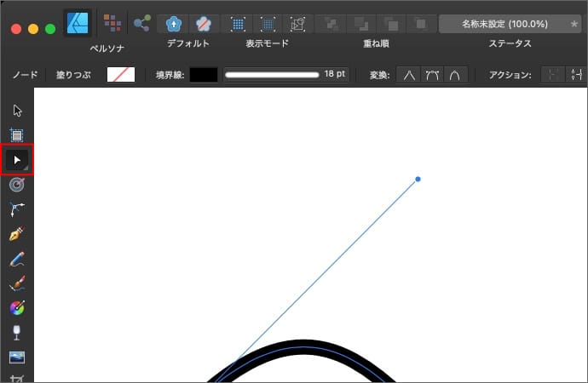588x383 pixels.
Task: Select the Move tool arrow
Action: (x=17, y=110)
